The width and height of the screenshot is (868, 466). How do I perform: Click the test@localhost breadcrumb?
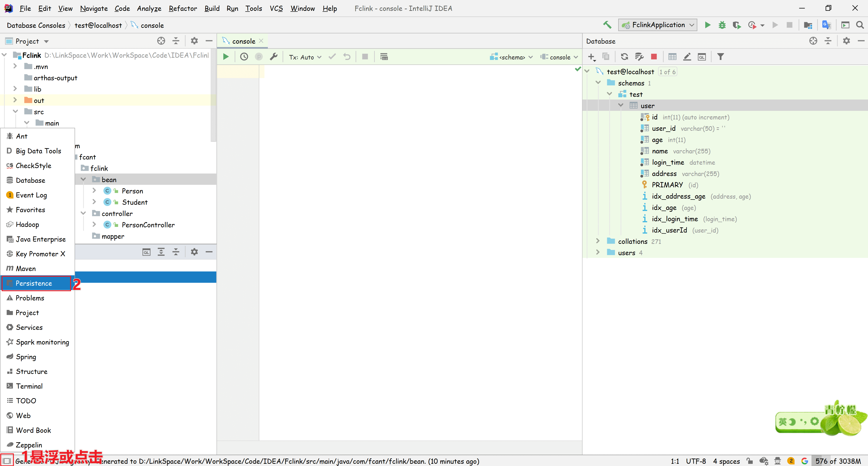pos(98,25)
